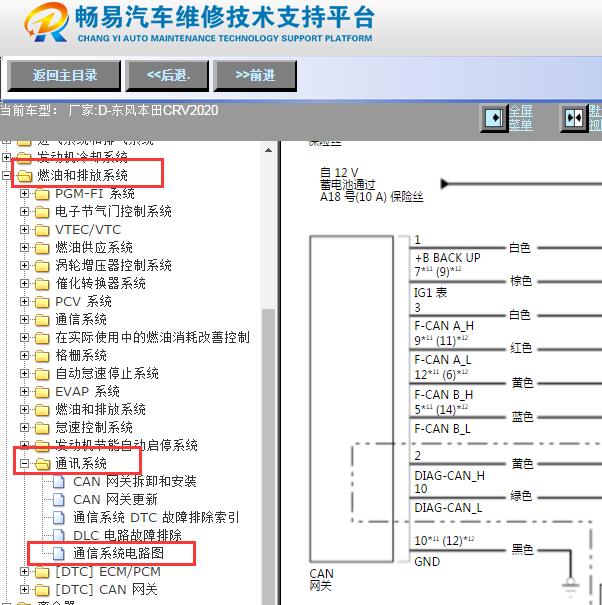Expand the [DTC] CAN 网关 folder
The height and width of the screenshot is (605, 602).
(24, 590)
